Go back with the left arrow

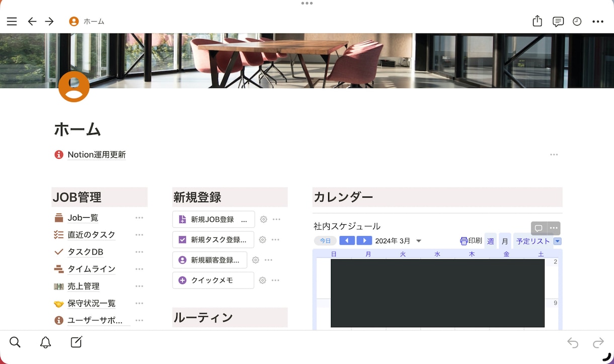(x=32, y=22)
